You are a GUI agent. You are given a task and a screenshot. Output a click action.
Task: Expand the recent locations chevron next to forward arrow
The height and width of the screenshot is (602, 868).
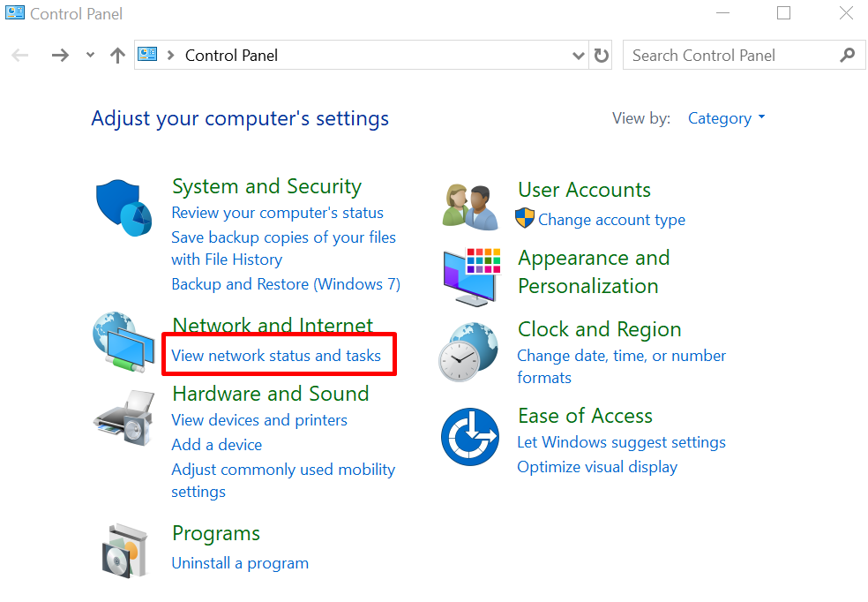(89, 55)
